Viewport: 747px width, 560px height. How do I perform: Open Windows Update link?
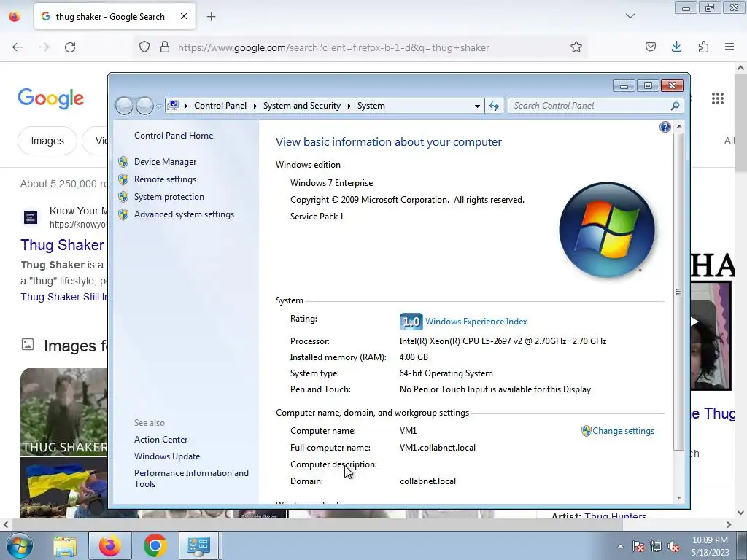point(167,456)
